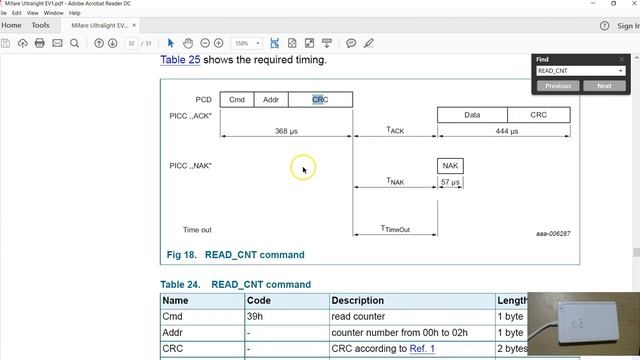Open the Window menu
The height and width of the screenshot is (360, 640).
point(53,13)
